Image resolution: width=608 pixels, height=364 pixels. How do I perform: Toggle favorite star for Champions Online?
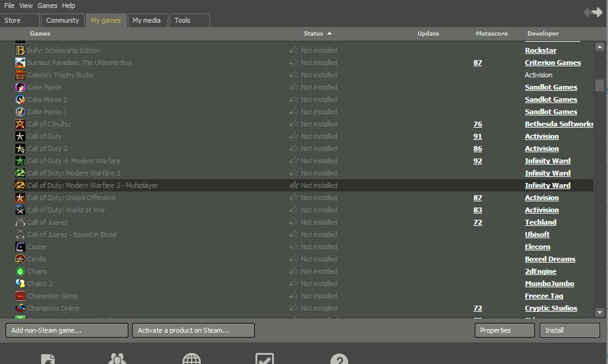(x=294, y=308)
